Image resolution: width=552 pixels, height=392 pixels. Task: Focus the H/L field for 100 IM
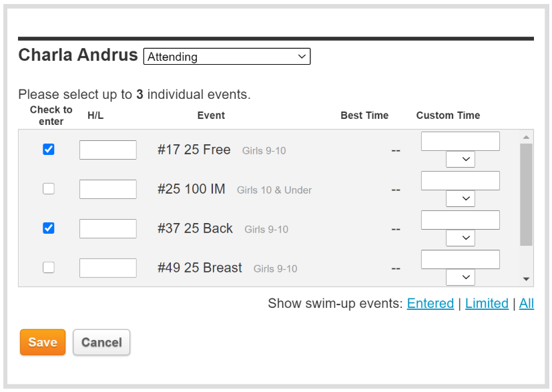[108, 190]
